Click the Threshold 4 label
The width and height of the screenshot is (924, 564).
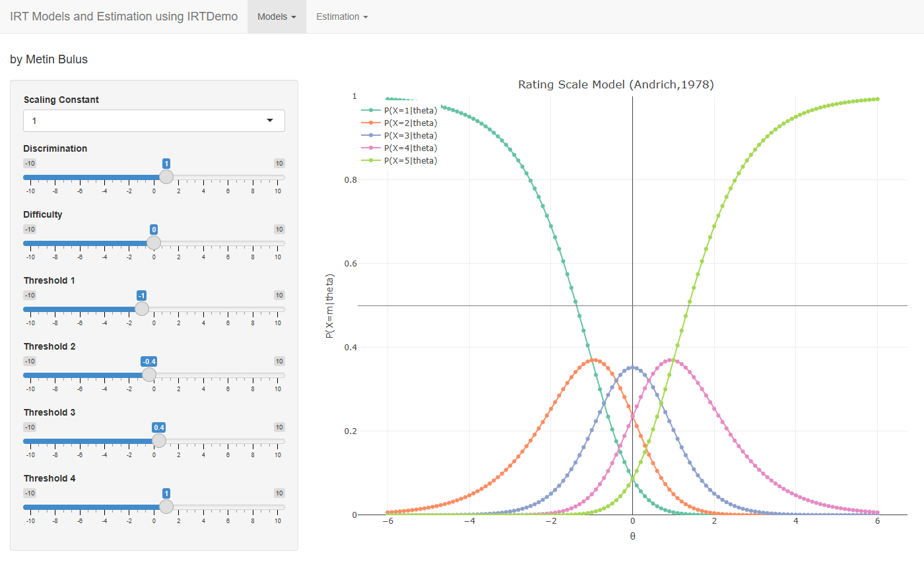tap(49, 478)
